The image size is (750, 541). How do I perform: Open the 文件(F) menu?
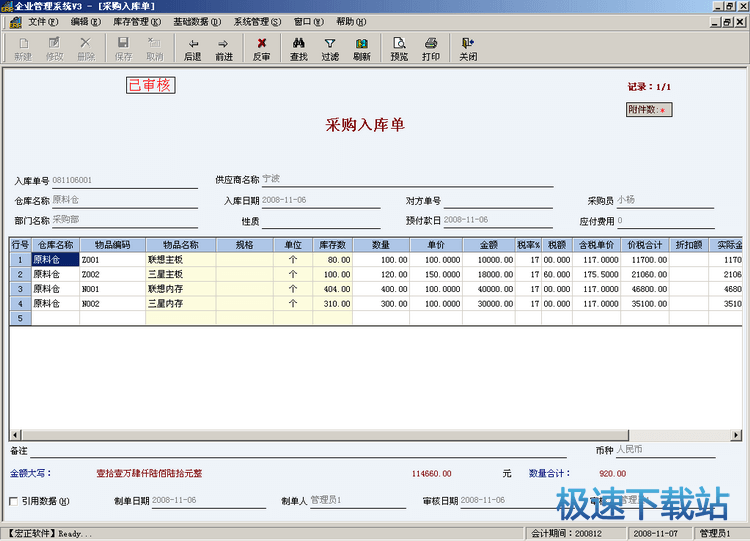(43, 22)
